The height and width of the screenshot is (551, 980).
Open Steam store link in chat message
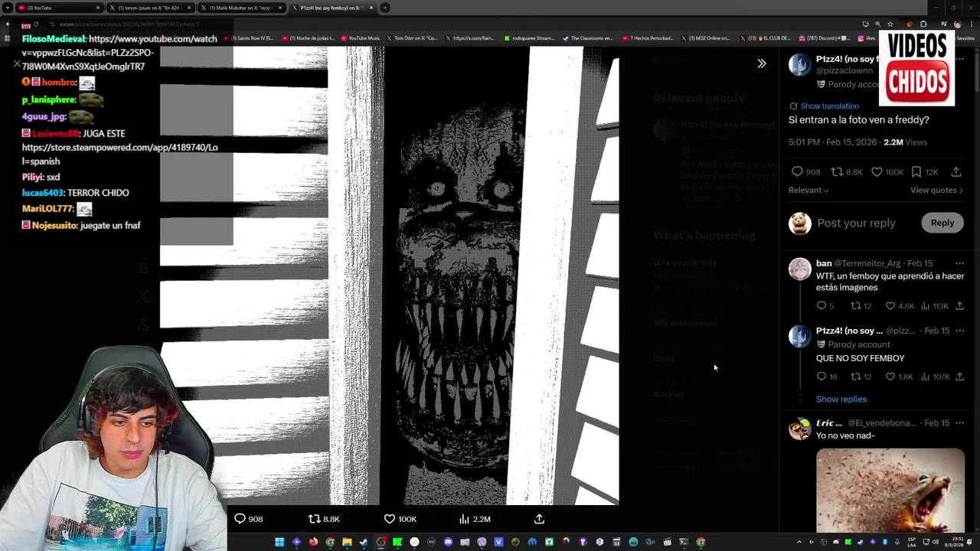point(119,154)
